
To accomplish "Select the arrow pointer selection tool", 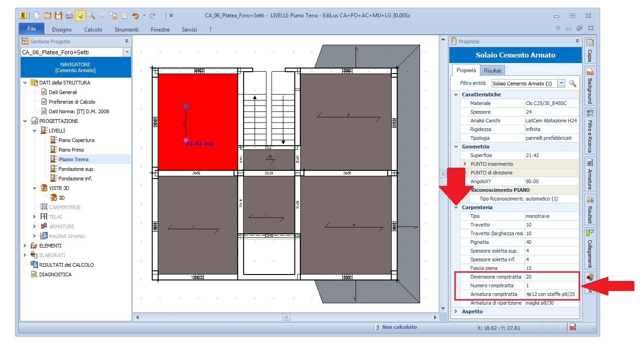I will click(80, 16).
